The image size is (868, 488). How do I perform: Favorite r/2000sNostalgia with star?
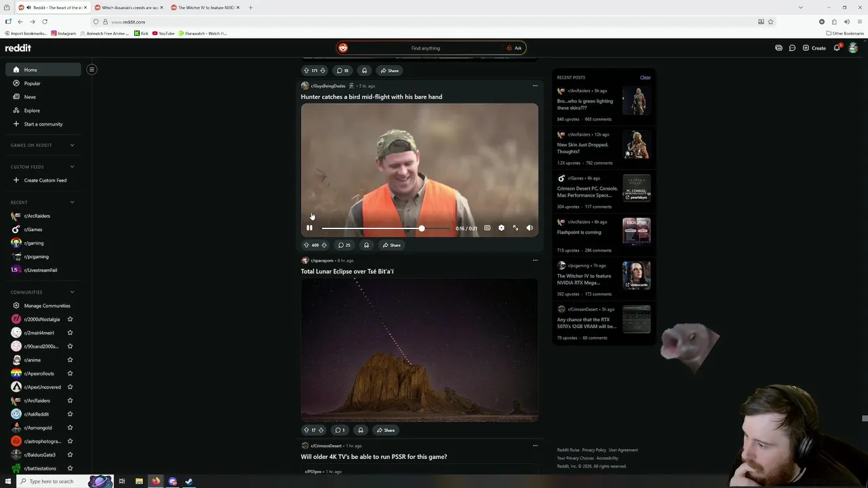70,319
